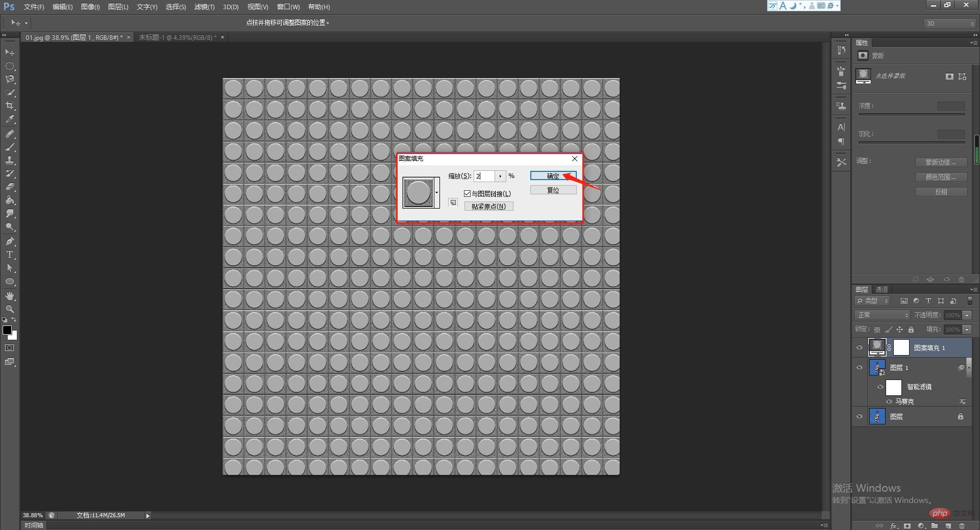Confirm with the 确定 button

[553, 176]
